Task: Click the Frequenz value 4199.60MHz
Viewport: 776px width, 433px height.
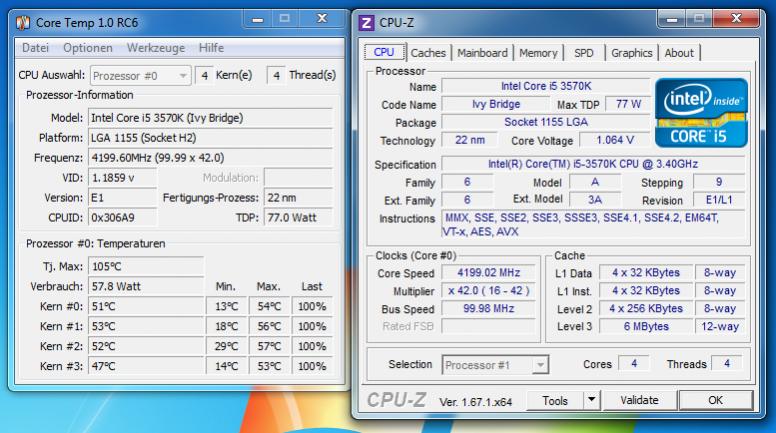Action: [210, 158]
